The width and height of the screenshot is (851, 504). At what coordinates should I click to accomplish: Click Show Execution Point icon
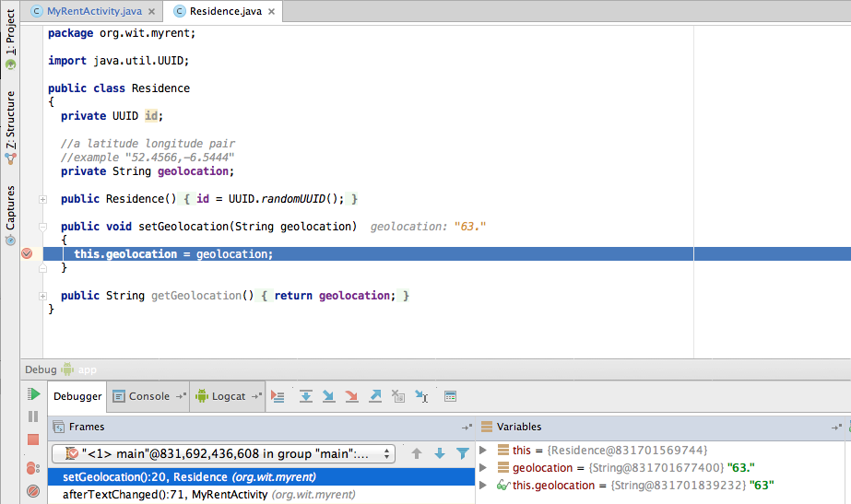pos(278,396)
